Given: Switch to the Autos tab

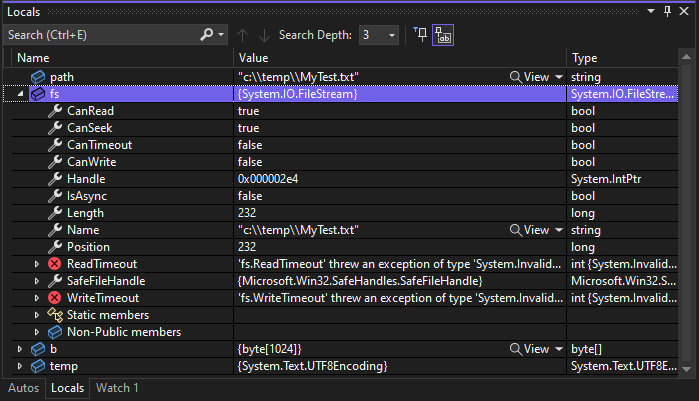Looking at the screenshot, I should 22,387.
